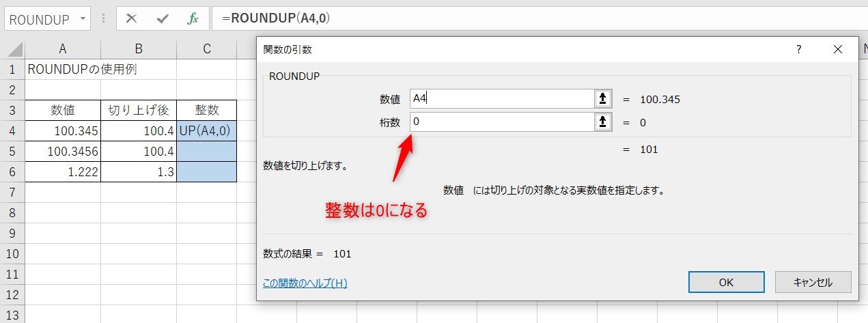
Task: Click into the 数値 input field
Action: click(x=502, y=99)
